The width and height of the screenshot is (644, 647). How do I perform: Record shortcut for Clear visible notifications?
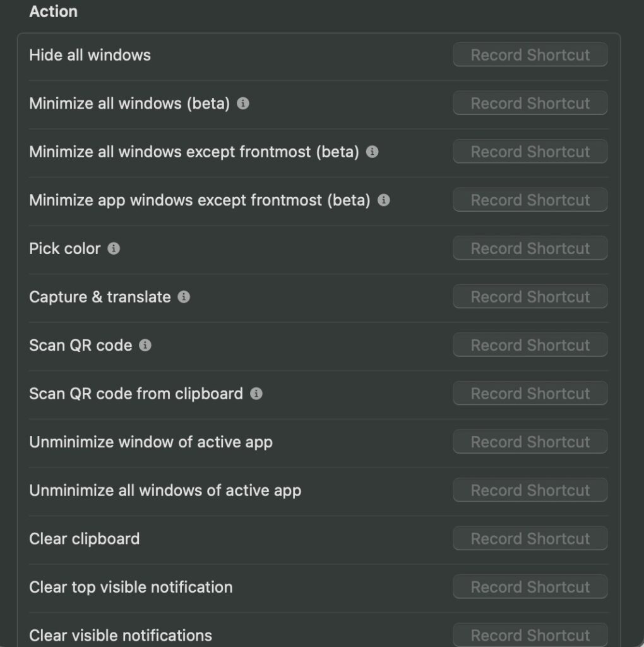coord(530,635)
